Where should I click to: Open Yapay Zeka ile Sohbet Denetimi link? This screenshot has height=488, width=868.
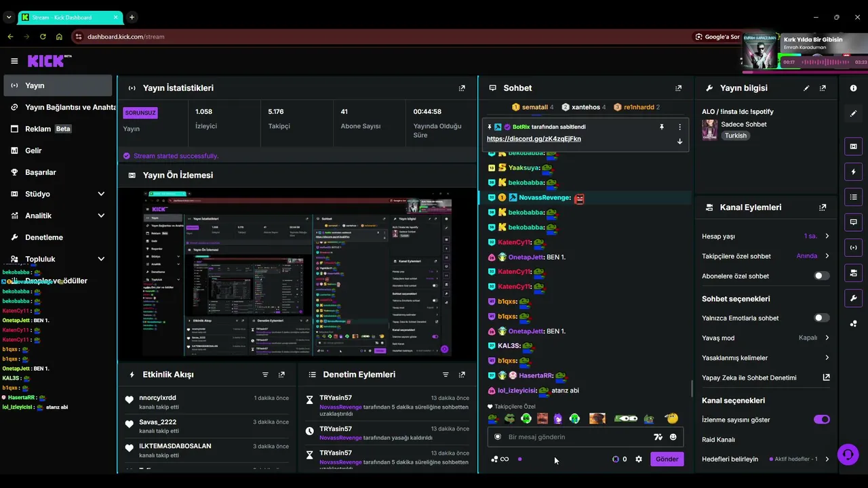[766, 378]
